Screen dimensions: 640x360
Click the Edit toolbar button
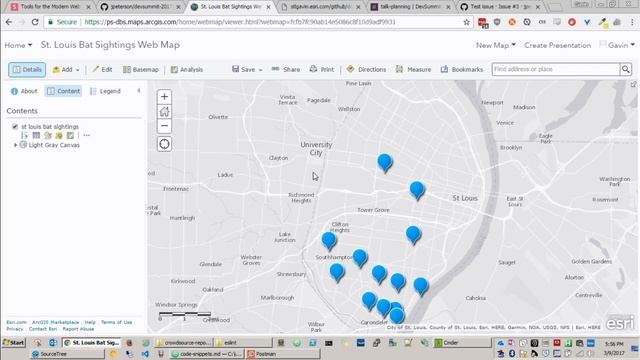pyautogui.click(x=102, y=70)
